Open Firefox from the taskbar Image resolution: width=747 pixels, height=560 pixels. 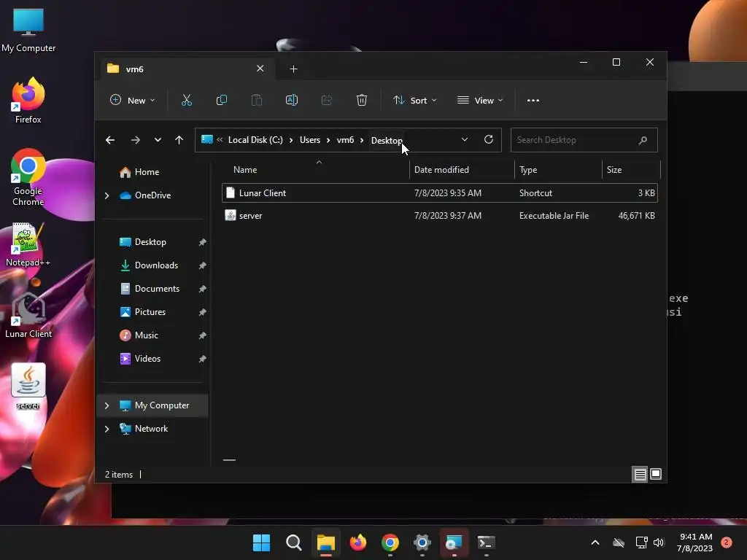pyautogui.click(x=358, y=542)
